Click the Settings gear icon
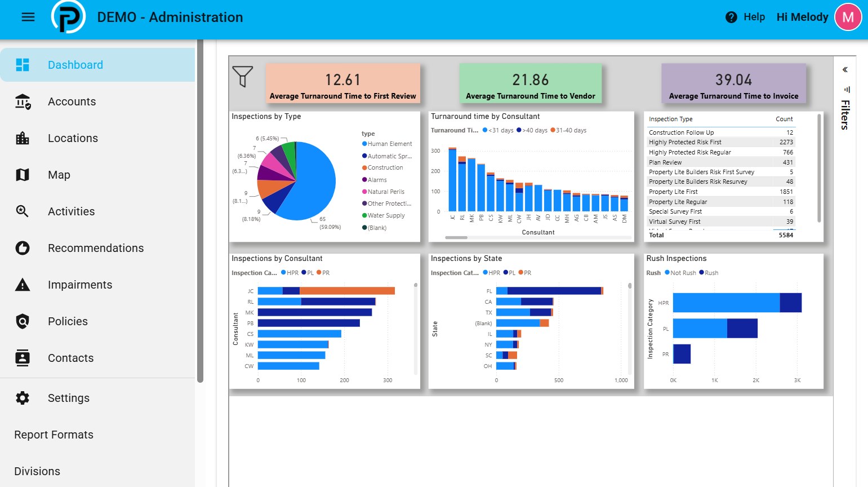Screen dimensions: 868x487 coord(23,398)
